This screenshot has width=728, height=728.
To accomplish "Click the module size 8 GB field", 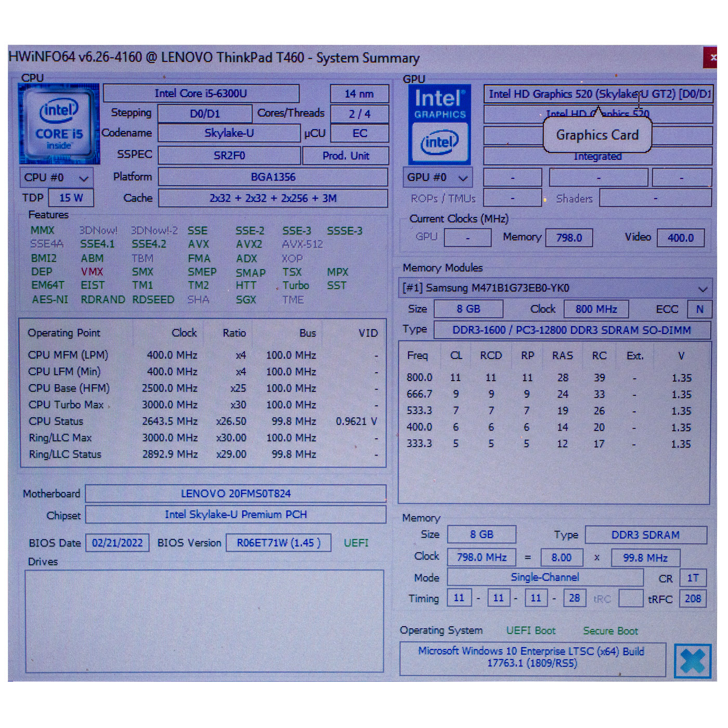I will click(x=469, y=309).
